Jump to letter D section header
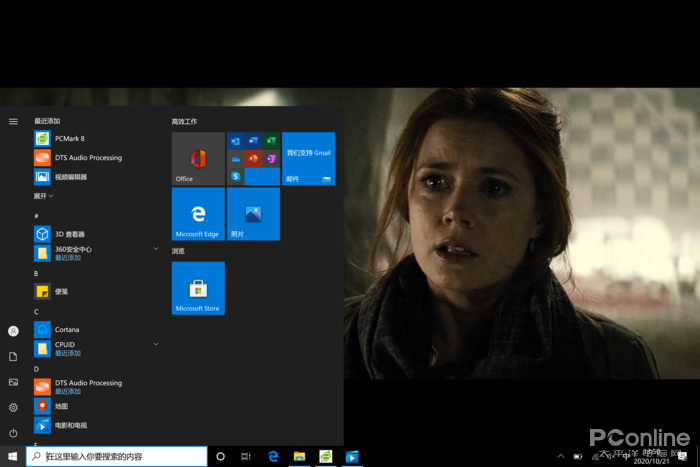The width and height of the screenshot is (700, 467). [36, 369]
